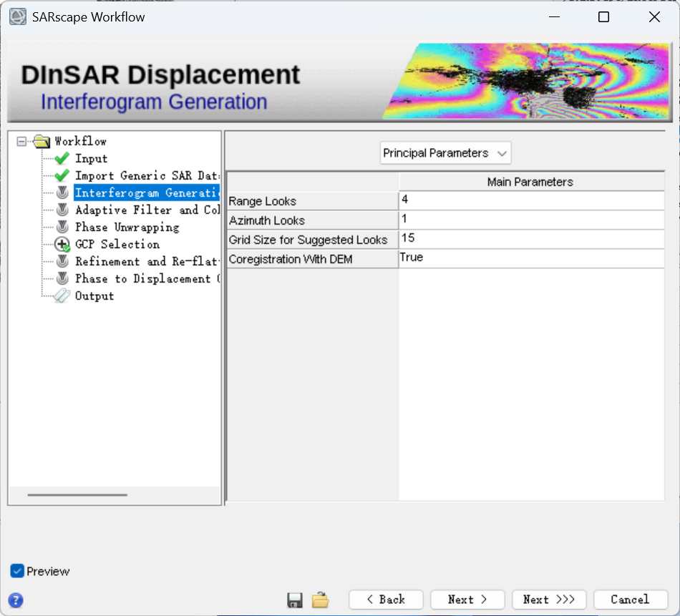
Task: Select the Output workflow step
Action: coord(94,295)
